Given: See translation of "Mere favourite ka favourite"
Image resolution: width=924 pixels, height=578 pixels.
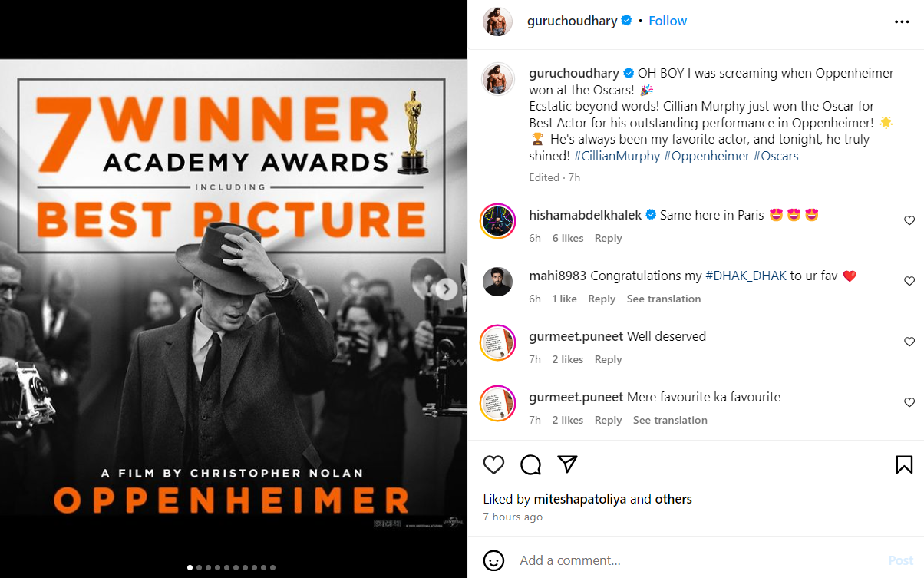Looking at the screenshot, I should [669, 421].
